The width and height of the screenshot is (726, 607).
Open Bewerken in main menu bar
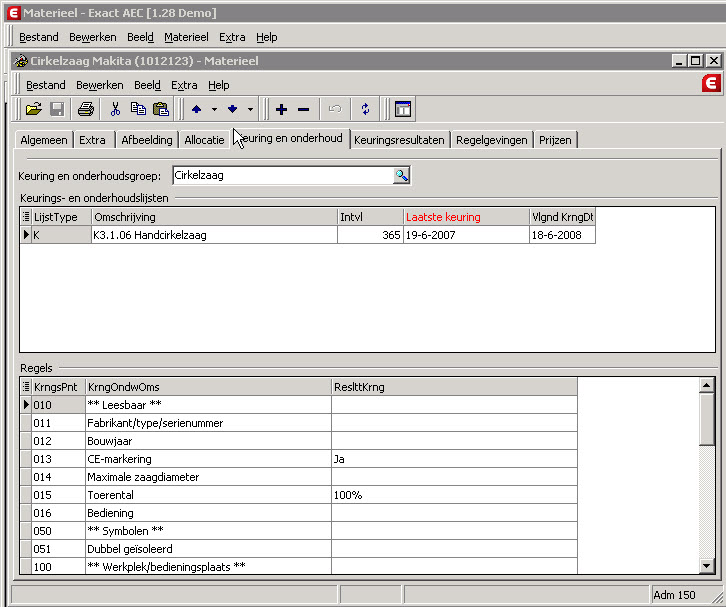click(x=93, y=37)
